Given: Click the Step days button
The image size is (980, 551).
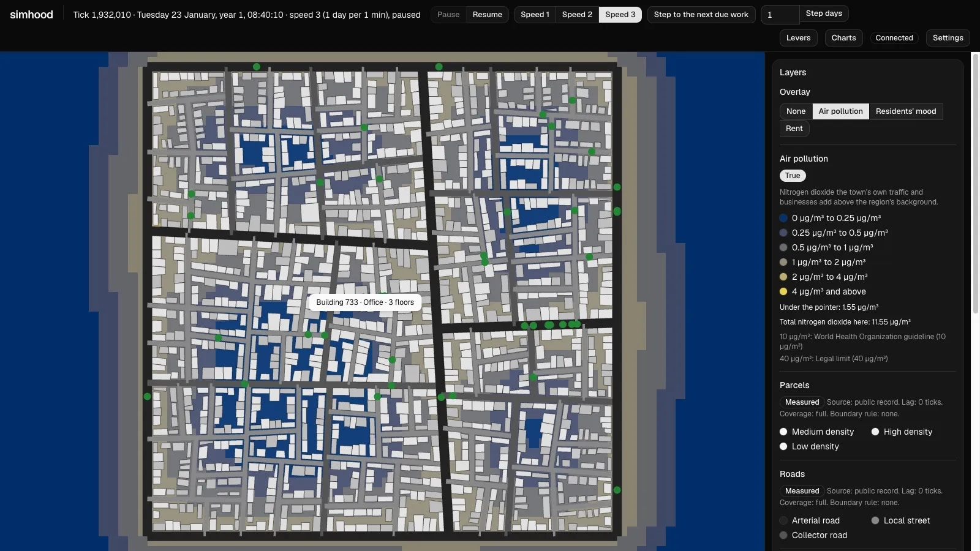Looking at the screenshot, I should 824,13.
